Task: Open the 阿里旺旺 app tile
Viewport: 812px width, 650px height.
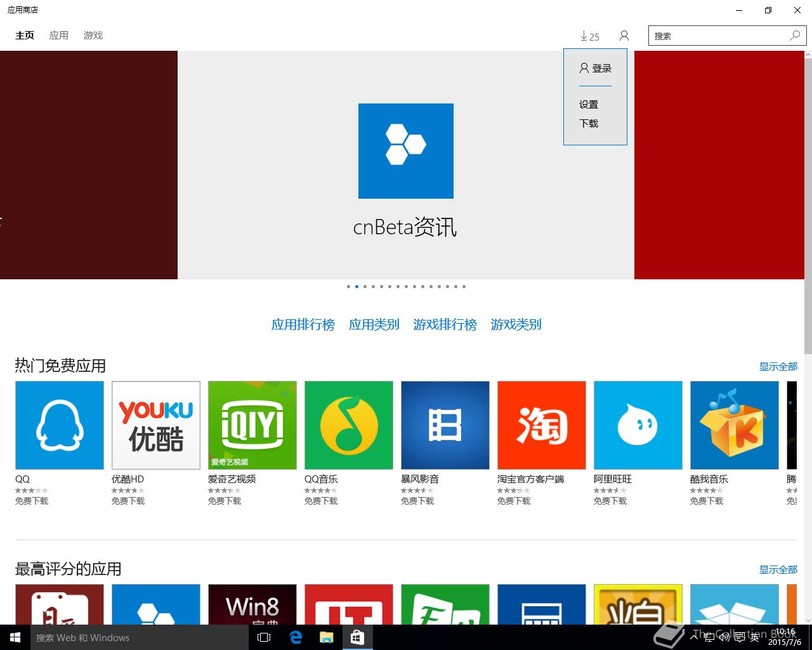Action: pos(638,425)
